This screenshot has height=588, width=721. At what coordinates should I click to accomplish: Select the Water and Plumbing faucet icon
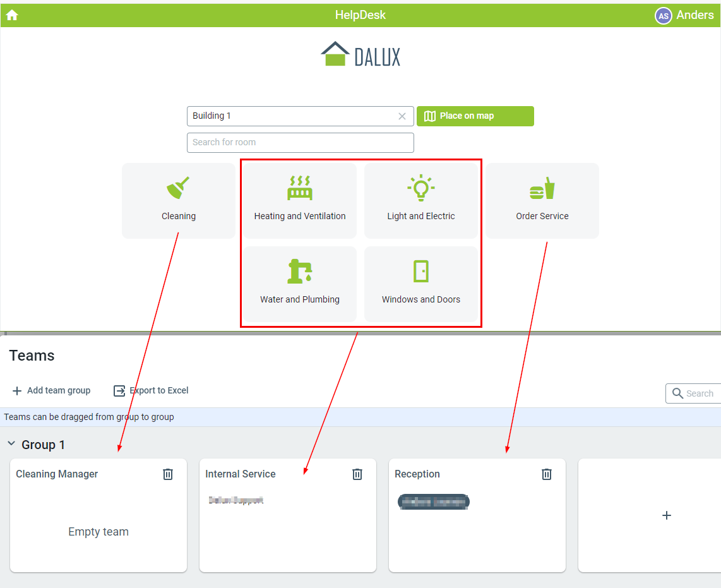pos(300,271)
